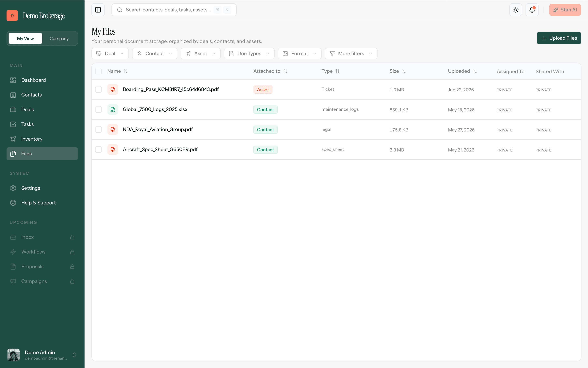
Task: Open the Contacts page
Action: point(42,95)
